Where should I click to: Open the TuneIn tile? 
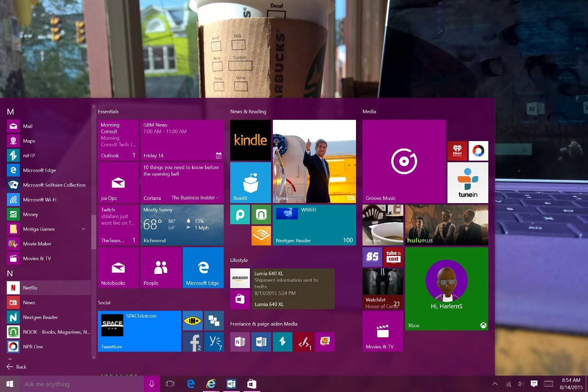468,182
